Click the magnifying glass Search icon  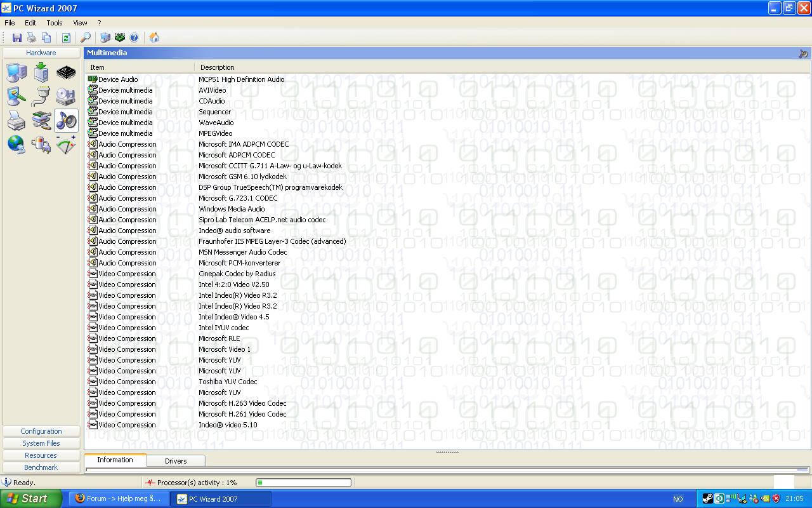(86, 37)
